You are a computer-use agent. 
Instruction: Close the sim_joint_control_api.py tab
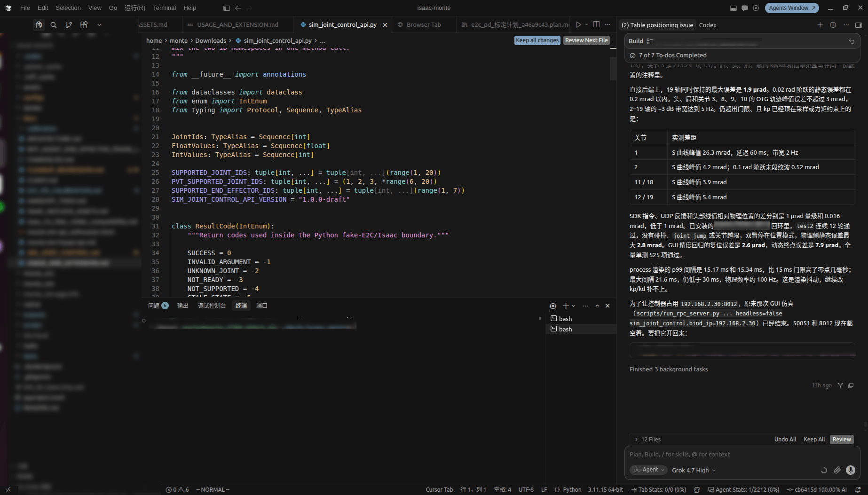click(385, 25)
